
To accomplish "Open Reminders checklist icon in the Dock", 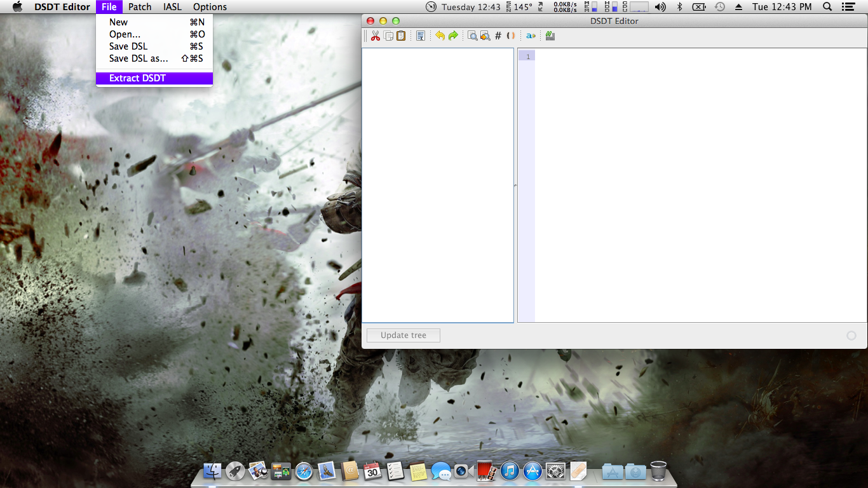I will coord(395,471).
